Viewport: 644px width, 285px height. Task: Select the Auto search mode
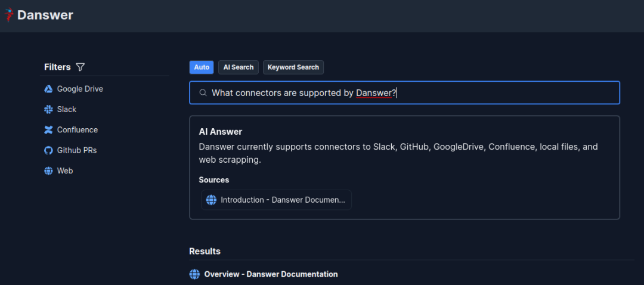(202, 67)
